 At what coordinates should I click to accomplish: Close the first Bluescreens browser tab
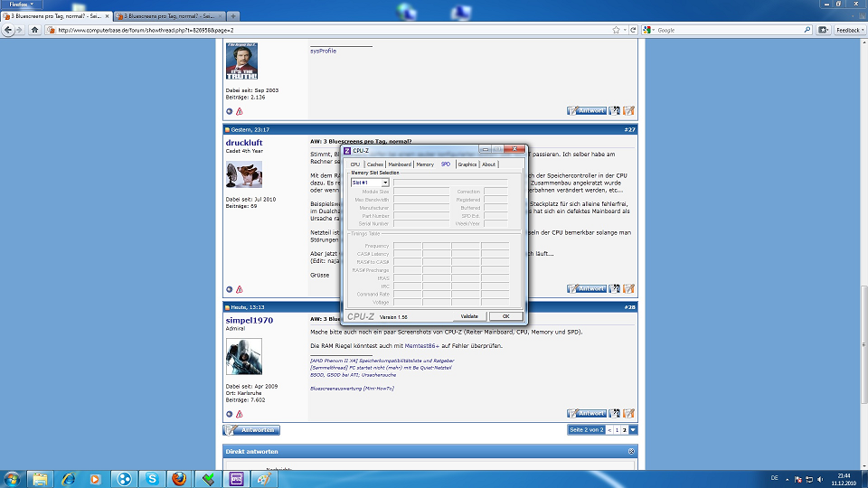tap(108, 16)
